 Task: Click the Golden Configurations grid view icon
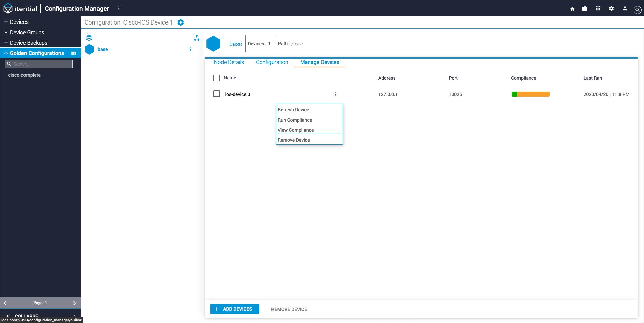tap(74, 53)
